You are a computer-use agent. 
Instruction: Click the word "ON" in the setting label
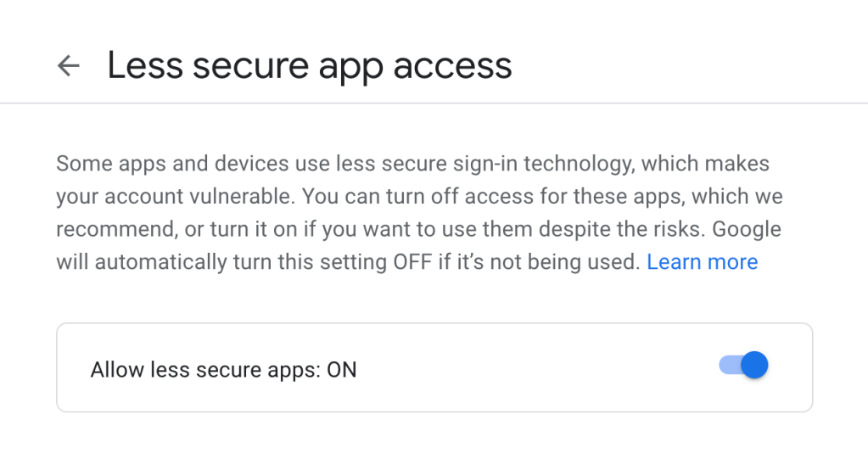tap(342, 370)
